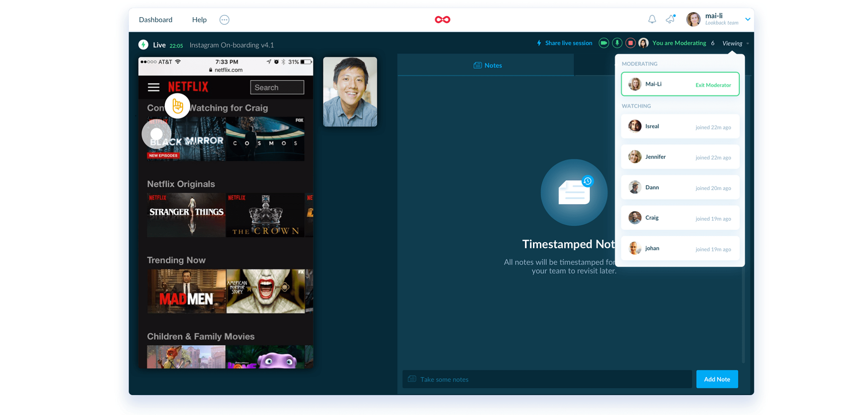
Task: Open the more options ellipsis icon
Action: click(224, 20)
